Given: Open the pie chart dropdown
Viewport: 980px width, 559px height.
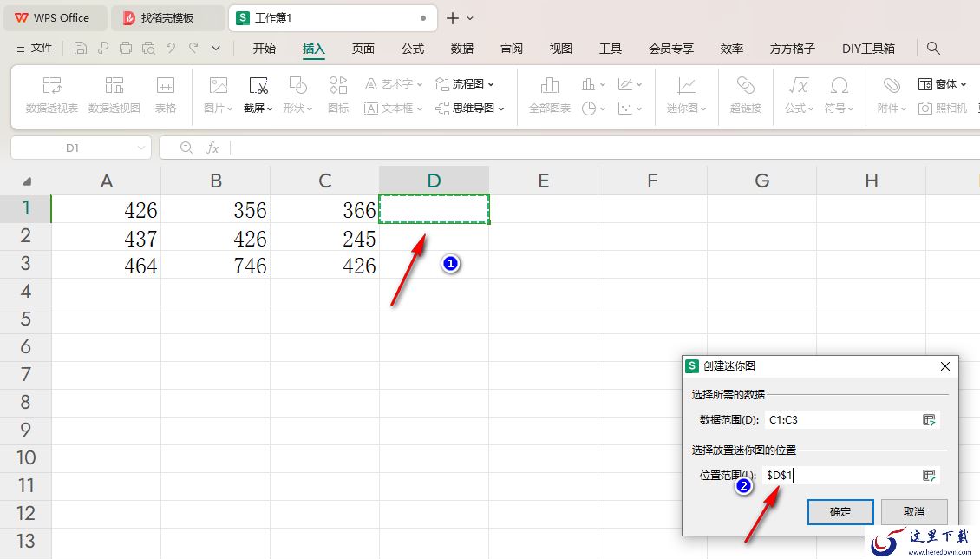Looking at the screenshot, I should click(593, 109).
